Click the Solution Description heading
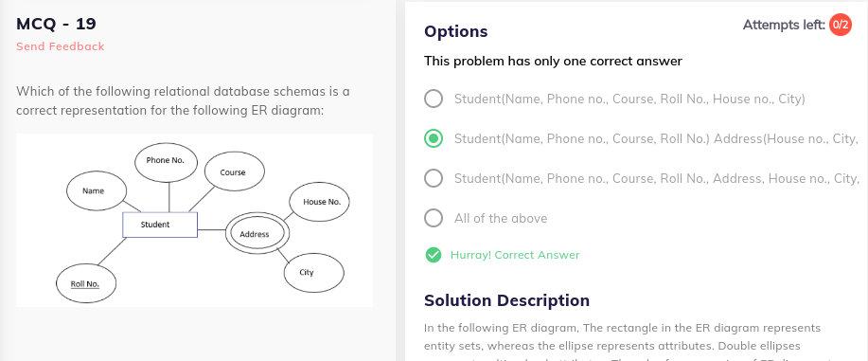 (x=506, y=300)
